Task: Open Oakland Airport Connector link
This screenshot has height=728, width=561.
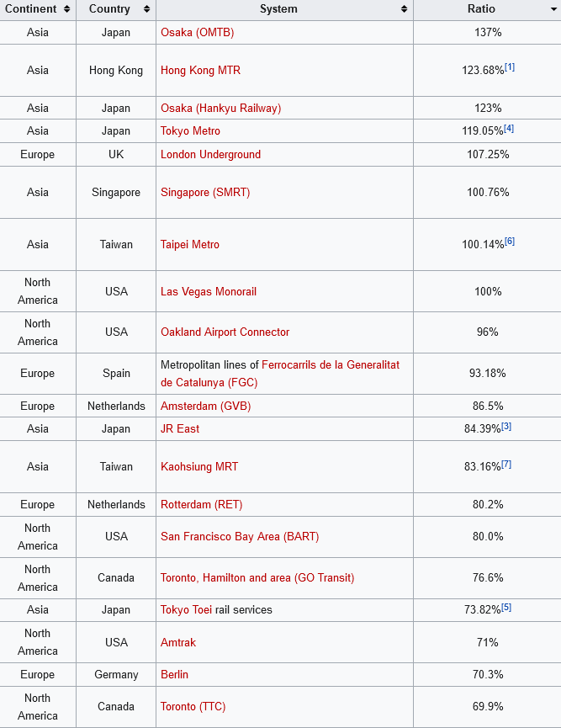Action: (x=225, y=332)
